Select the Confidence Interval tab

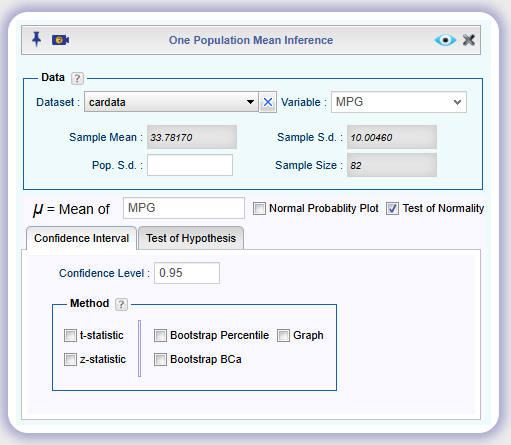81,238
